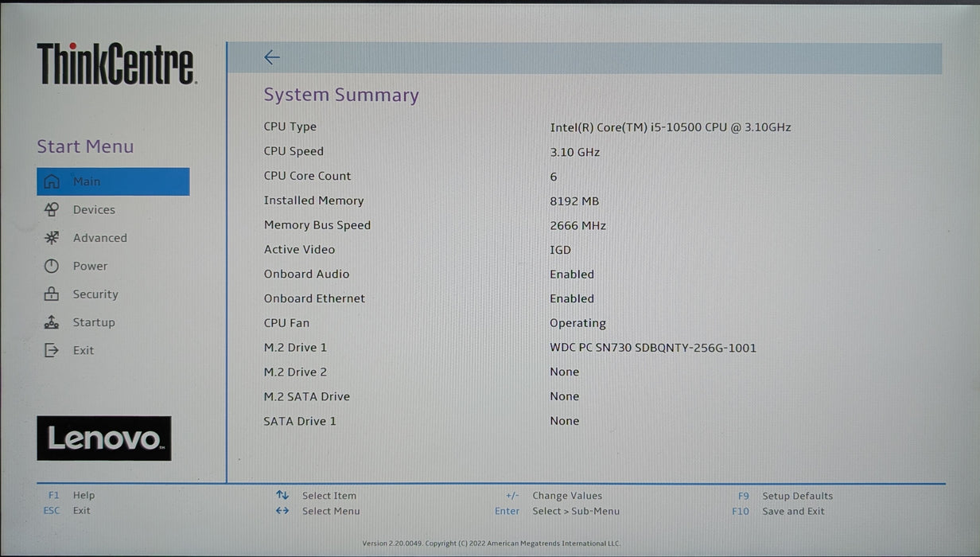Select Onboard Ethernet label
The image size is (980, 557).
click(x=314, y=298)
